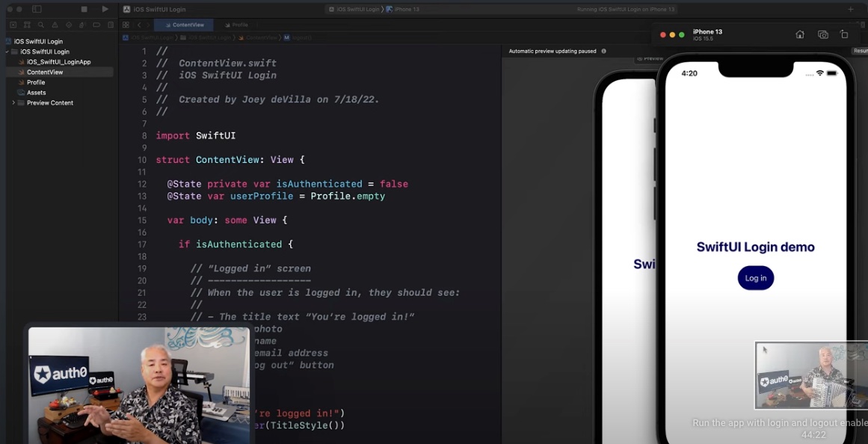The height and width of the screenshot is (444, 868).
Task: Open the Debug navigator icon
Action: pyautogui.click(x=82, y=25)
